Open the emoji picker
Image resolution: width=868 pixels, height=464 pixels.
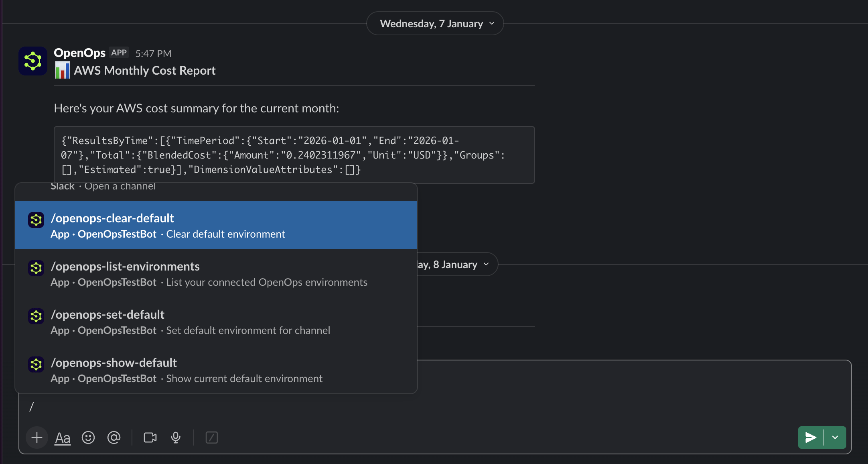88,438
